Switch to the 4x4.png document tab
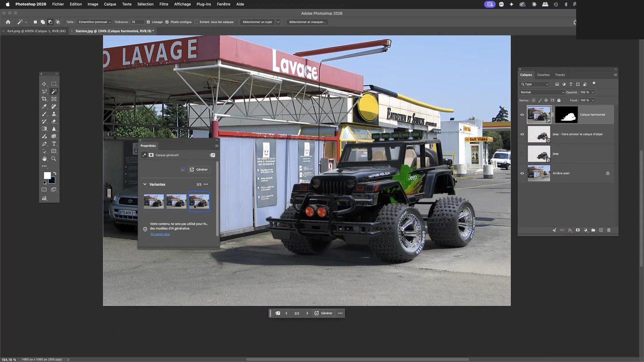The image size is (644, 362). click(36, 31)
